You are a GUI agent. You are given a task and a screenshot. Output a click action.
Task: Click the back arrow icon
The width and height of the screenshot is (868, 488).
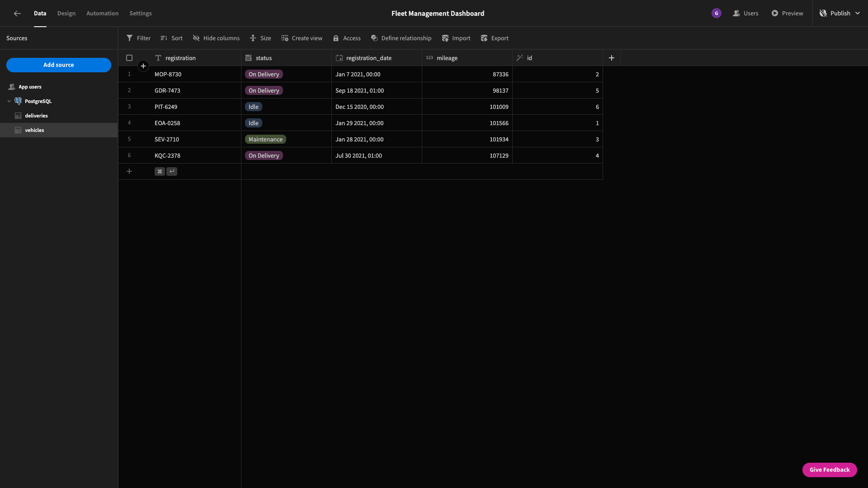click(x=17, y=14)
